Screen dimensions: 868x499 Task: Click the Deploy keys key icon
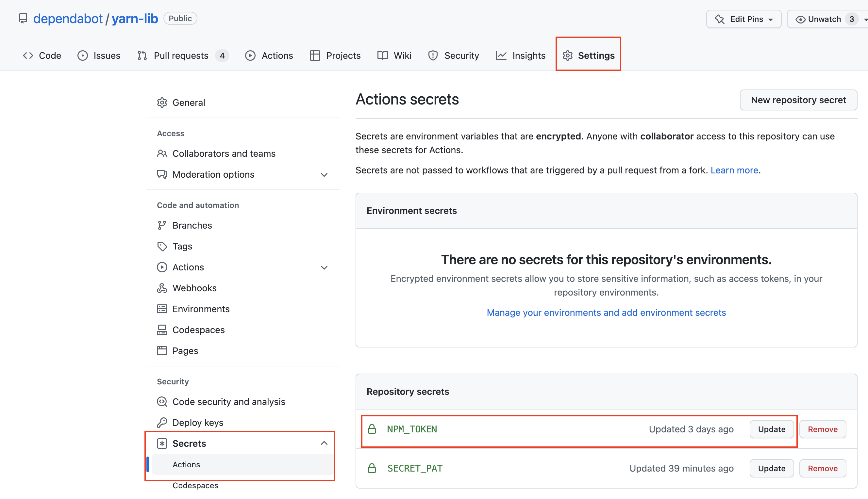162,423
